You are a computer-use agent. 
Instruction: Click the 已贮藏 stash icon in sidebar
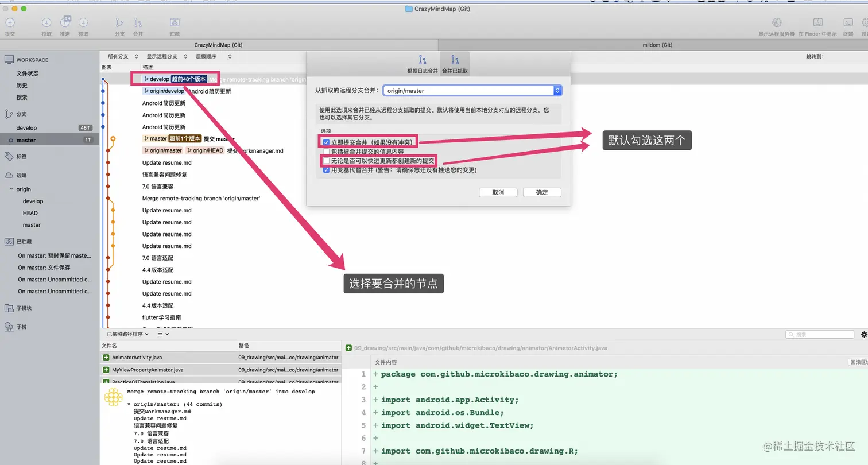[9, 242]
